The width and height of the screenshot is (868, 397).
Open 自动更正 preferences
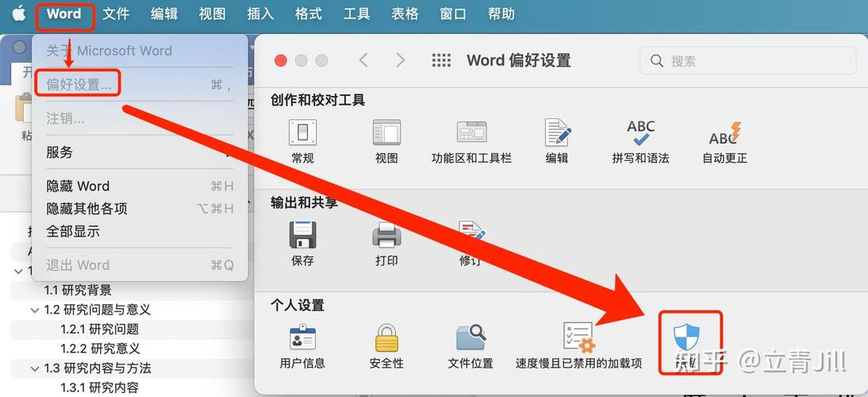click(724, 133)
